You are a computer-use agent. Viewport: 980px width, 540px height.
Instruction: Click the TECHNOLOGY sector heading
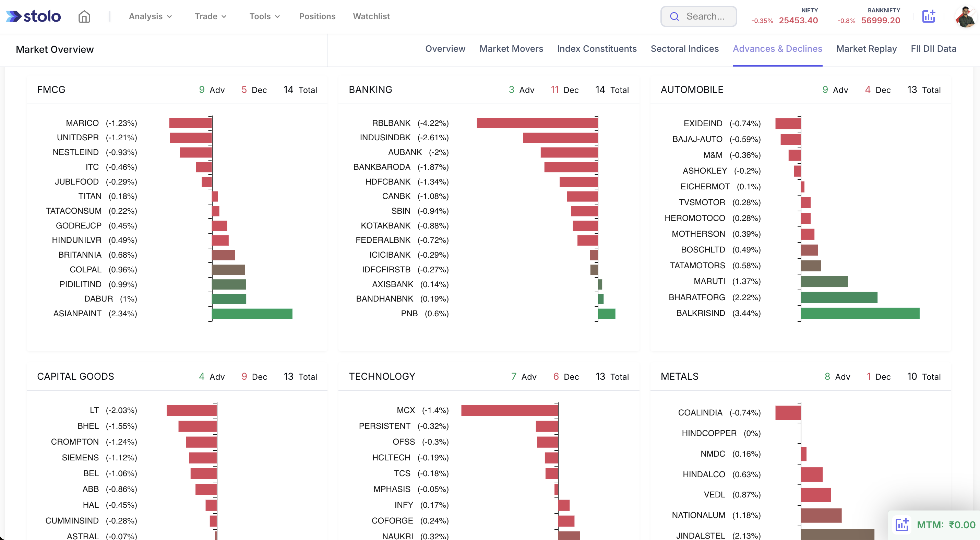(382, 376)
